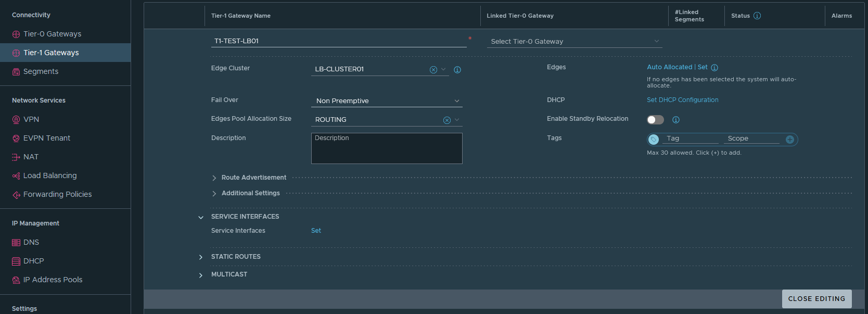
Task: Open the Select Tier-0 Gateway dropdown
Action: pyautogui.click(x=574, y=42)
